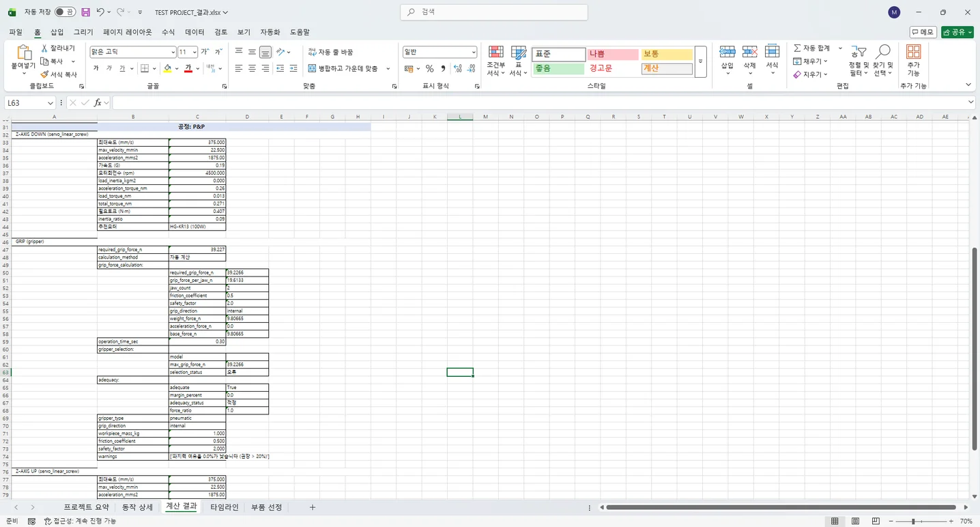Screen dimensions: 980x527
Task: Click the top align icon
Action: [239, 52]
